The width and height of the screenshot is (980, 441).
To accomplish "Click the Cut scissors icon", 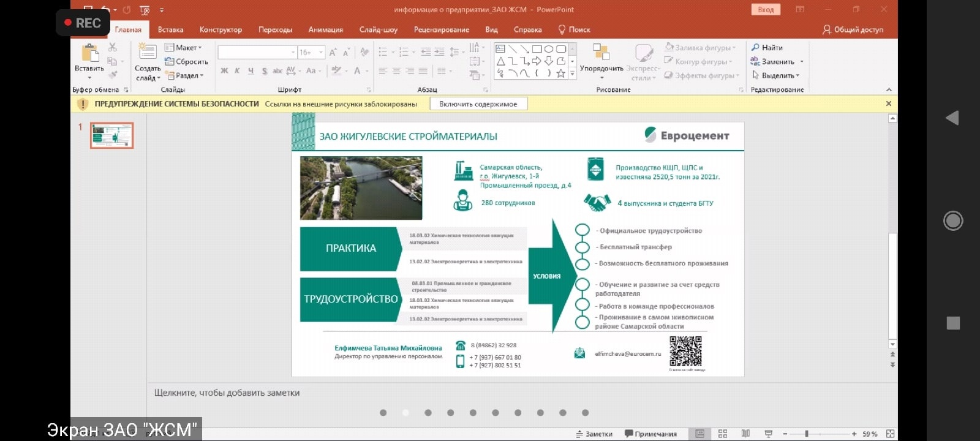I will tap(113, 48).
